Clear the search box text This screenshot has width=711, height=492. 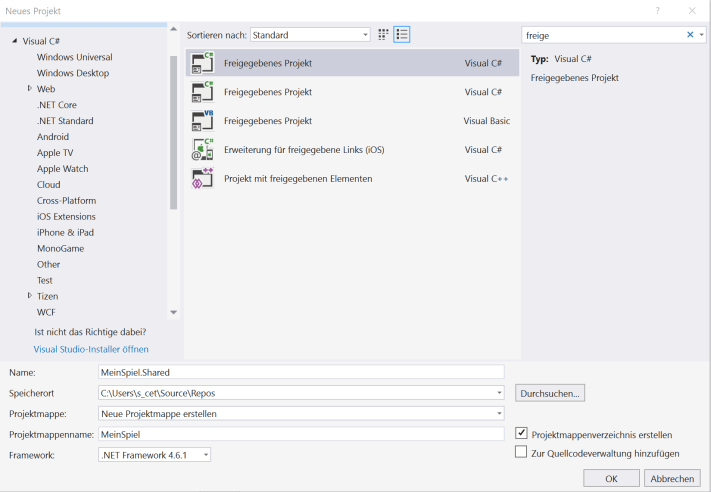pyautogui.click(x=689, y=35)
